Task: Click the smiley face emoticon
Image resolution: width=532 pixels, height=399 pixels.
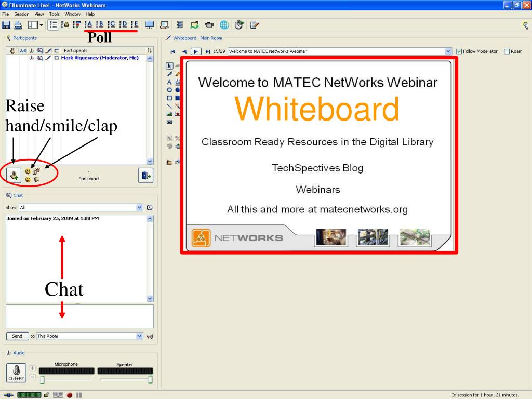Action: click(28, 171)
